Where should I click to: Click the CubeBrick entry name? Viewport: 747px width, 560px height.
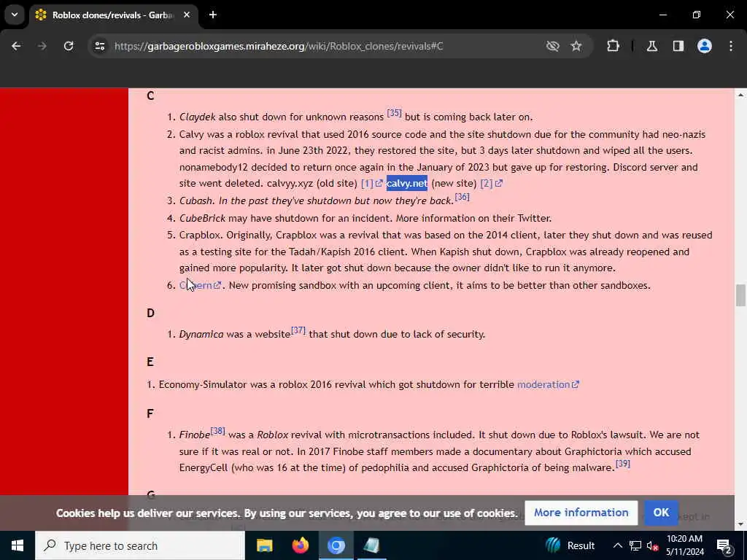[202, 218]
